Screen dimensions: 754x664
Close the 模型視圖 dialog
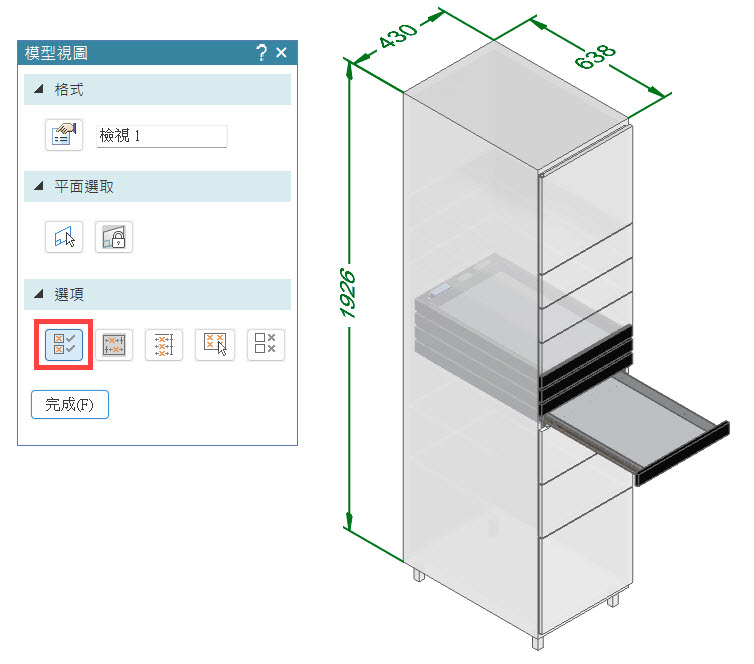pyautogui.click(x=281, y=52)
